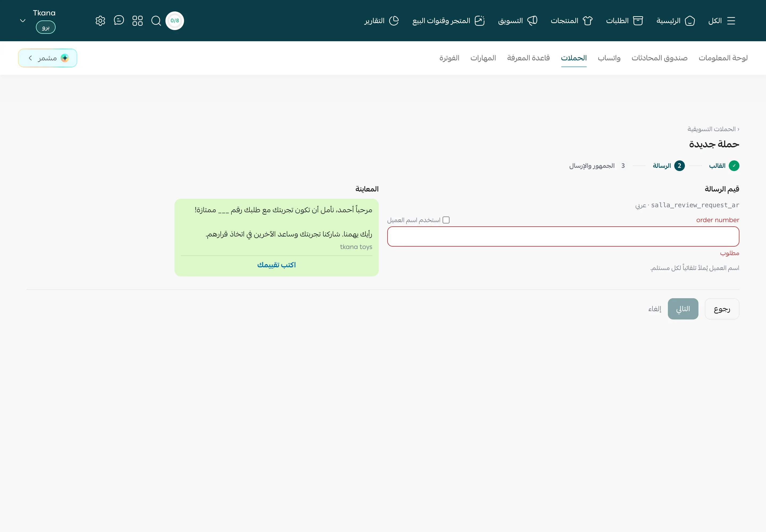This screenshot has height=532, width=766.
Task: Switch to واتساب tab
Action: pyautogui.click(x=609, y=58)
